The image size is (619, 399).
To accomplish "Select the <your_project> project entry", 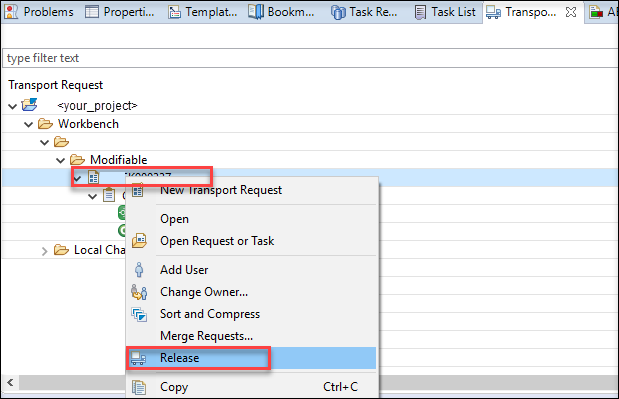I will [x=97, y=106].
